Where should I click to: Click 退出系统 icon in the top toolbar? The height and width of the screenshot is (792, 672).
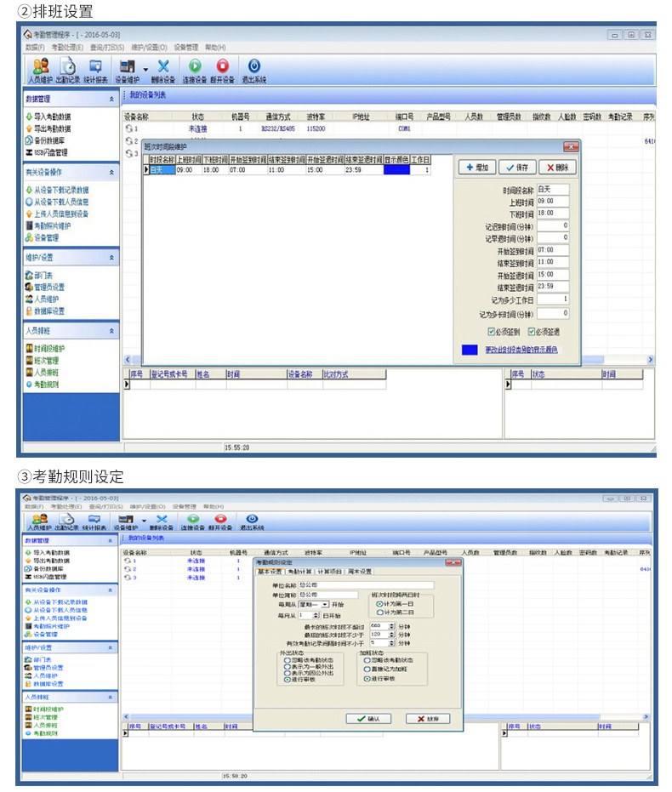pyautogui.click(x=253, y=70)
